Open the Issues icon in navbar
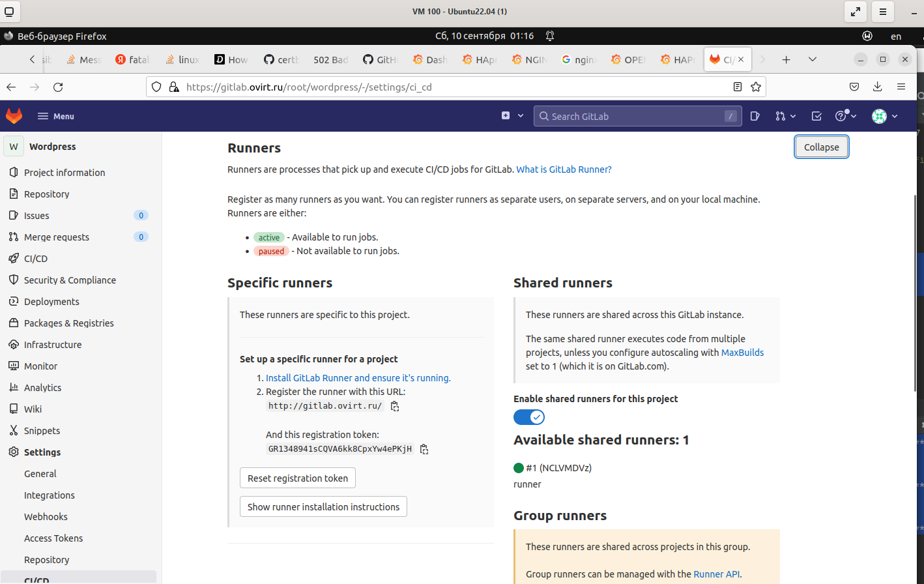 pyautogui.click(x=755, y=116)
